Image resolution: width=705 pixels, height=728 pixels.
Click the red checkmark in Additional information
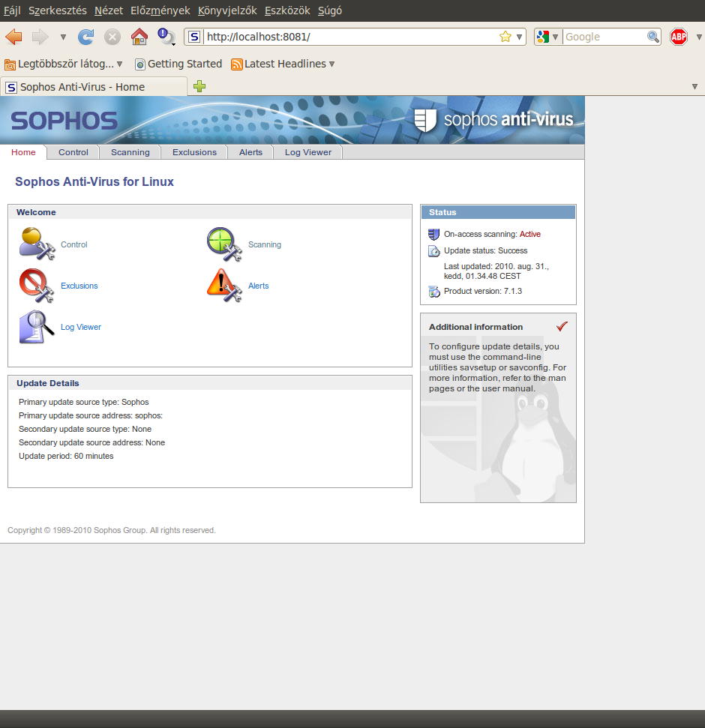point(562,326)
